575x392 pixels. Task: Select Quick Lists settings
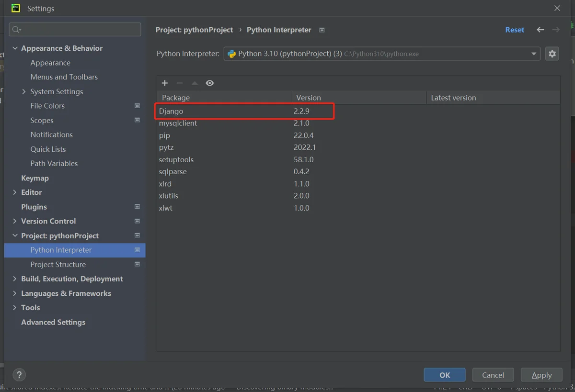click(48, 149)
